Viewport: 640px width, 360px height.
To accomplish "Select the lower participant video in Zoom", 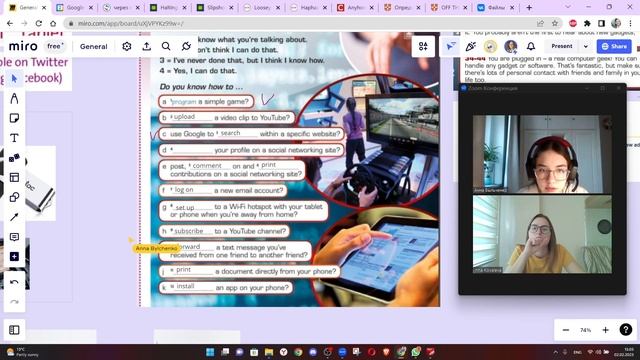I will click(x=542, y=234).
